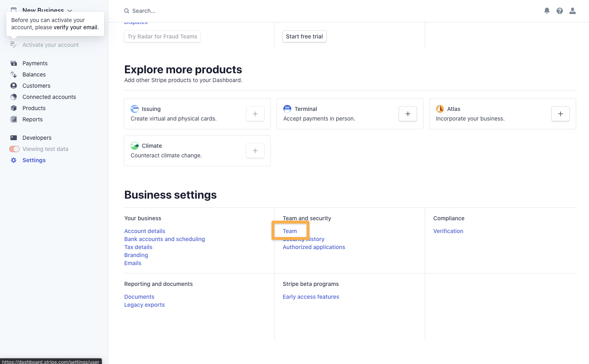
Task: Toggle the Viewing test data switch
Action: pos(14,149)
